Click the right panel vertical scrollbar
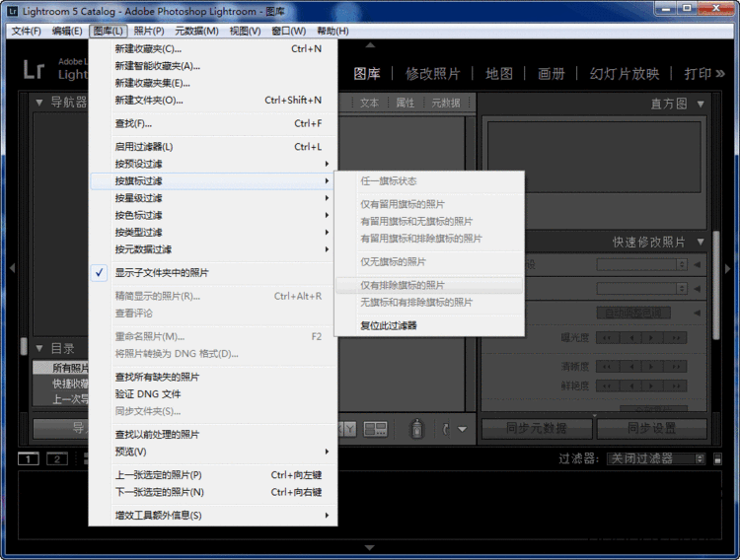740x560 pixels. click(x=716, y=285)
